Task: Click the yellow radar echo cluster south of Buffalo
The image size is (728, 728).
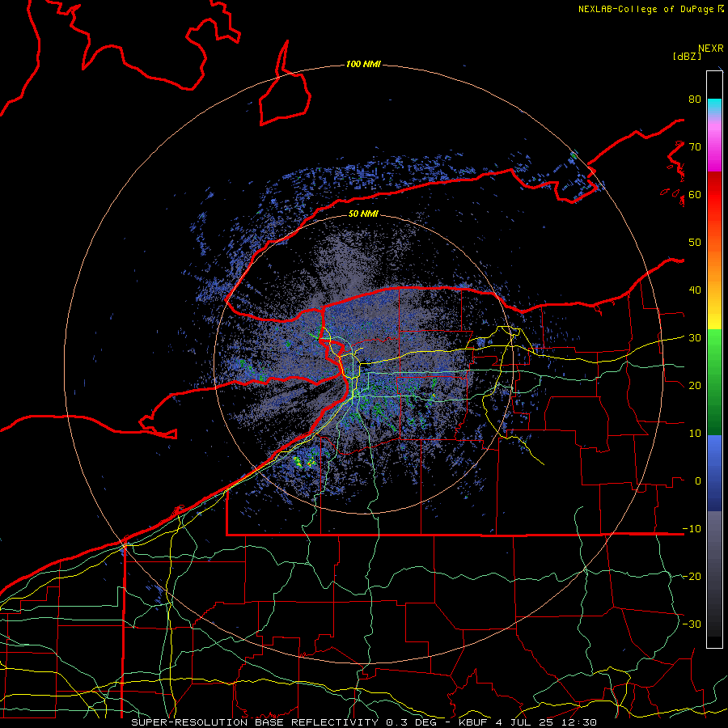Action: point(303,462)
